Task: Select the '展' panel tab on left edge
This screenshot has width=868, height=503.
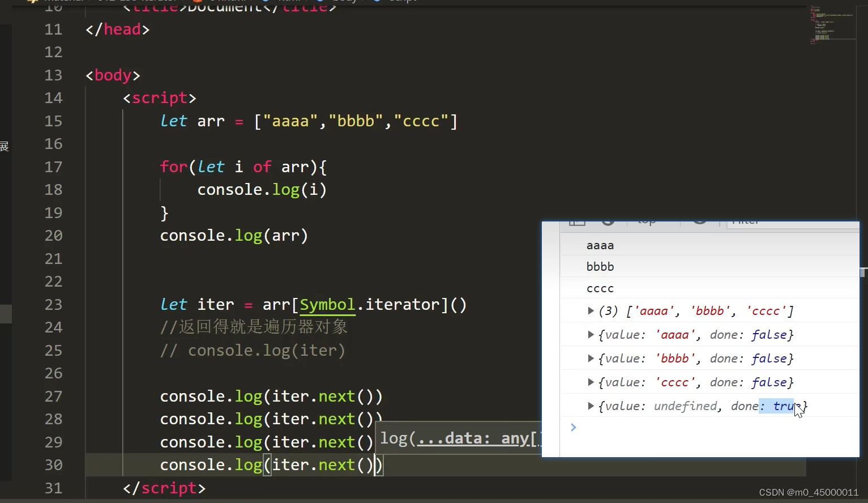Action: (5, 146)
